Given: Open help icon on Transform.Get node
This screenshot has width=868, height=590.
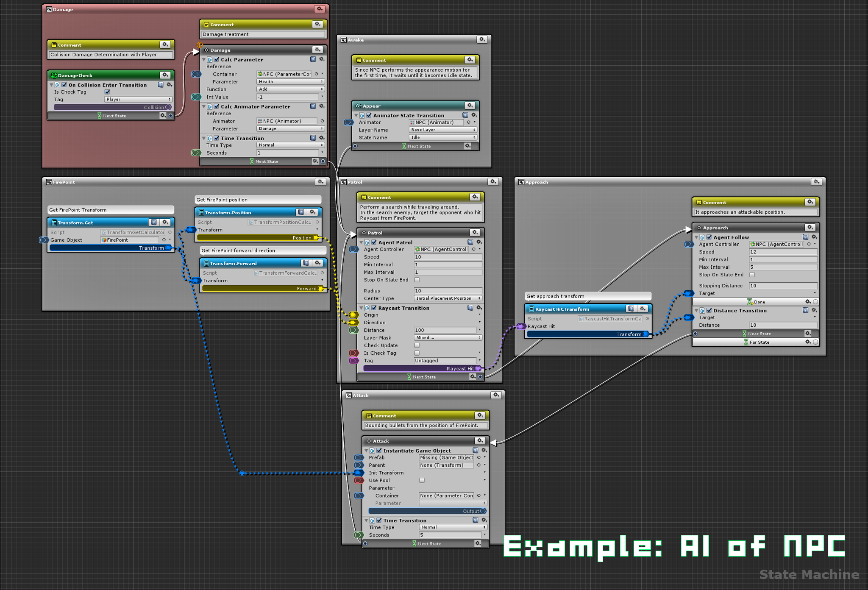Looking at the screenshot, I should (154, 223).
